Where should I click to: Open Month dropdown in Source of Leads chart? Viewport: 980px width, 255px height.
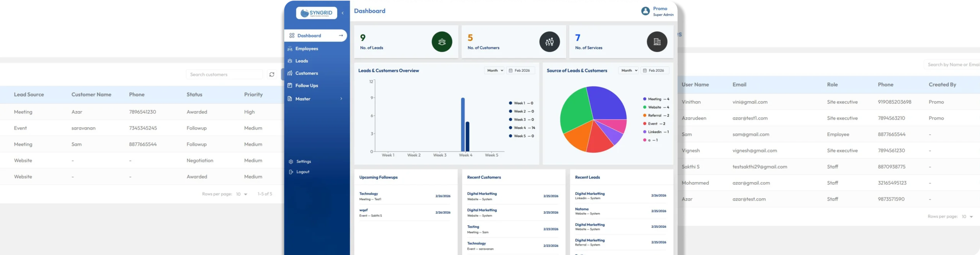628,71
